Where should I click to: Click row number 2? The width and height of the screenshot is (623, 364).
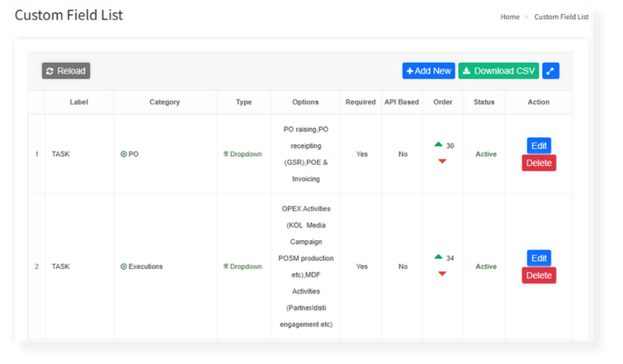(37, 266)
